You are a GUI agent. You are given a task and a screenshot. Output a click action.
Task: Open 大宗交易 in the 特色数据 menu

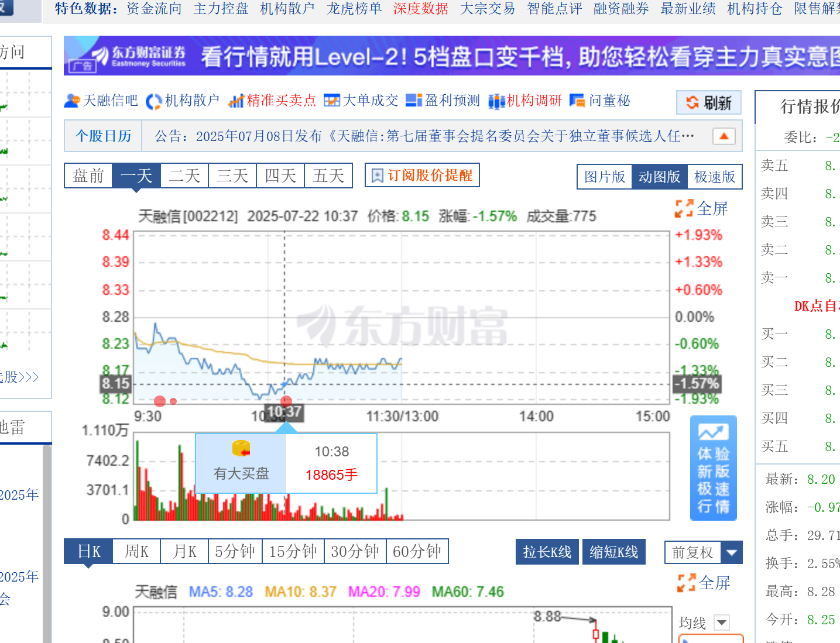pos(488,9)
